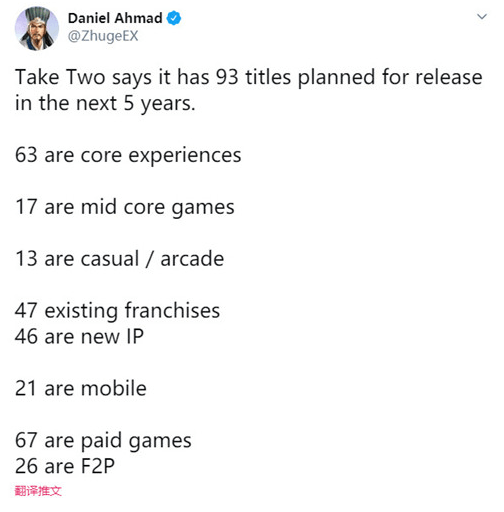The height and width of the screenshot is (512, 504).
Task: Click the 翻译推文 translate tweet link
Action: (x=38, y=491)
